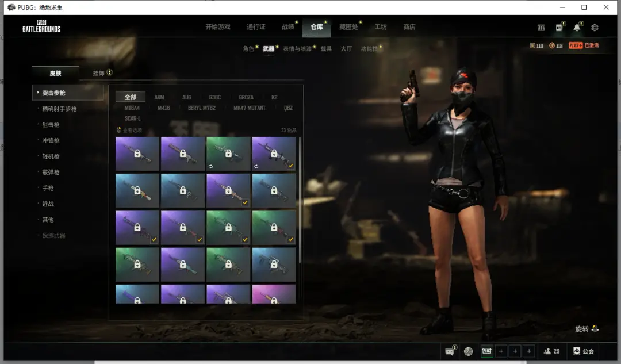
Task: Select the 狙击枪 sniper category
Action: pyautogui.click(x=51, y=125)
